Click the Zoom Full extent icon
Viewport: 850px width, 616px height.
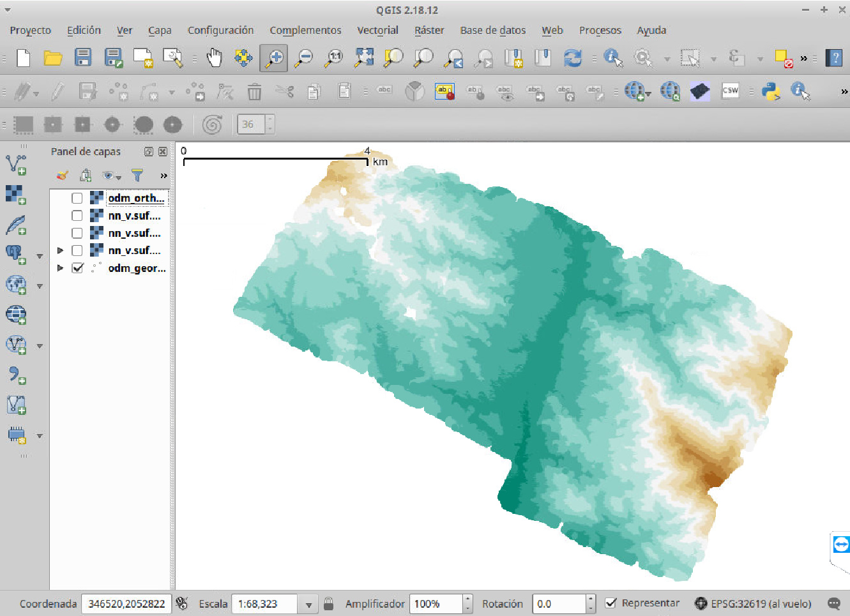coord(364,58)
